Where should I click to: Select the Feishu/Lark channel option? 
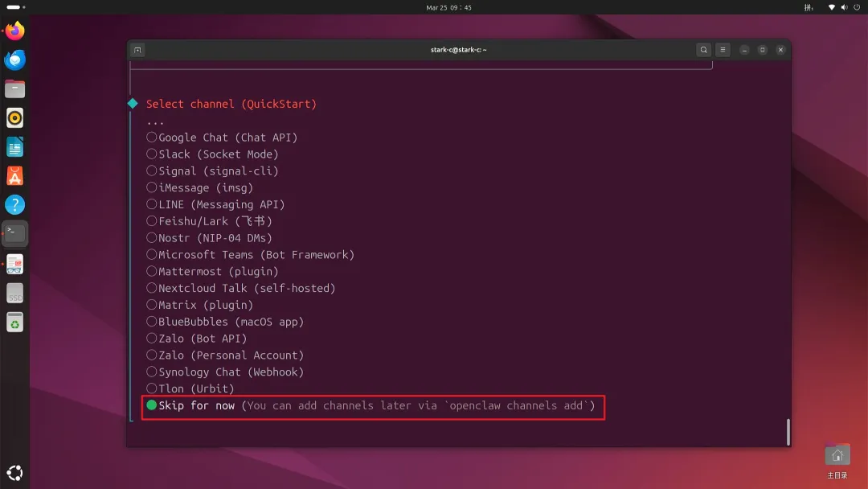click(x=209, y=221)
